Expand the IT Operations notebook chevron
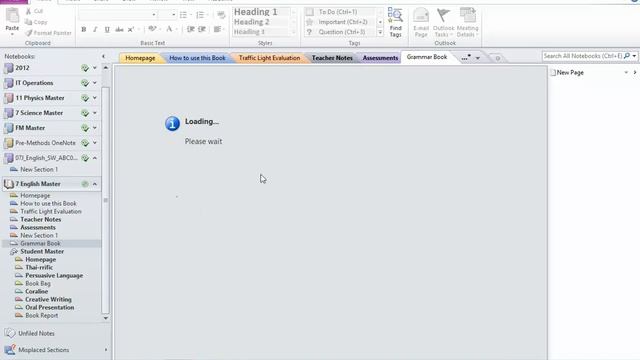Viewport: 640px width, 360px height. coord(95,83)
